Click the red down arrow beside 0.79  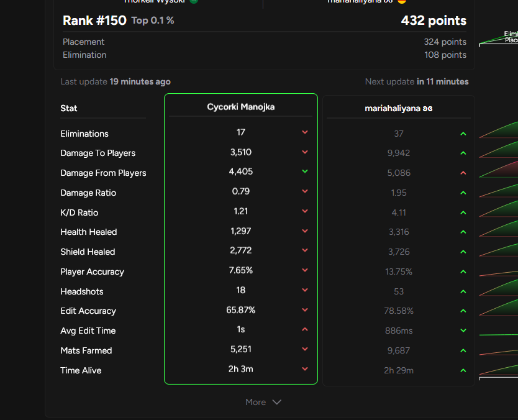click(305, 191)
